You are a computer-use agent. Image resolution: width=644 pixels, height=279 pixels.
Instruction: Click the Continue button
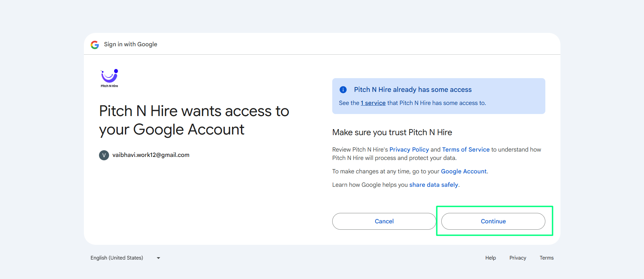493,221
